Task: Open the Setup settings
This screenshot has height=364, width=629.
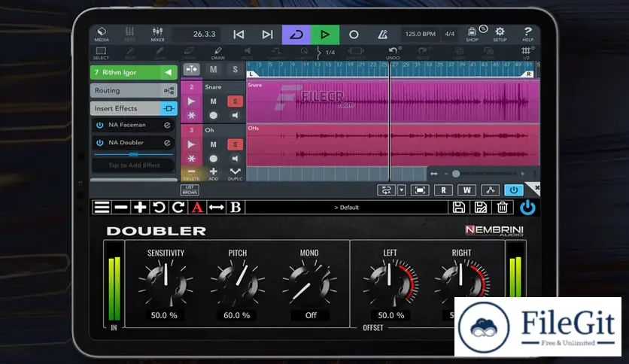Action: [500, 35]
